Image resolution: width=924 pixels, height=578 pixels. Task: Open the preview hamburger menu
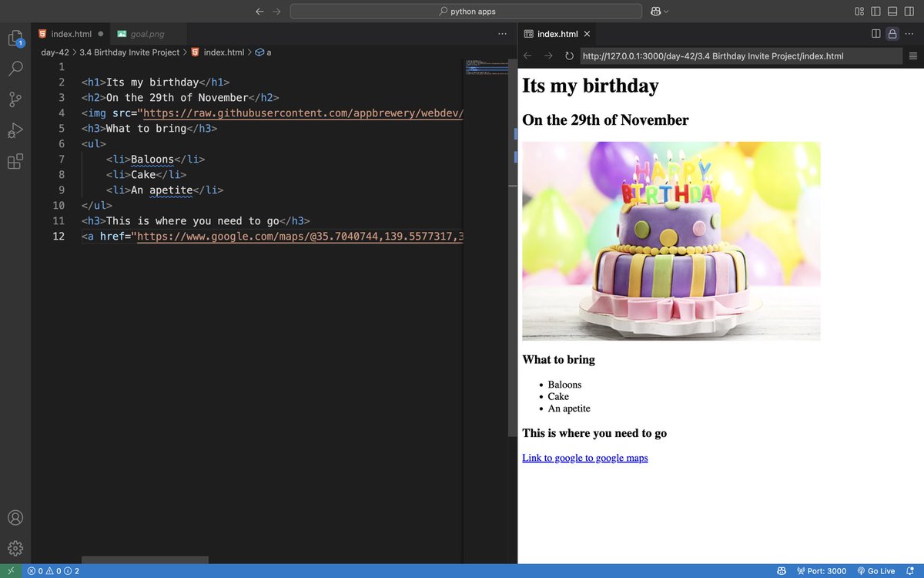pyautogui.click(x=913, y=55)
